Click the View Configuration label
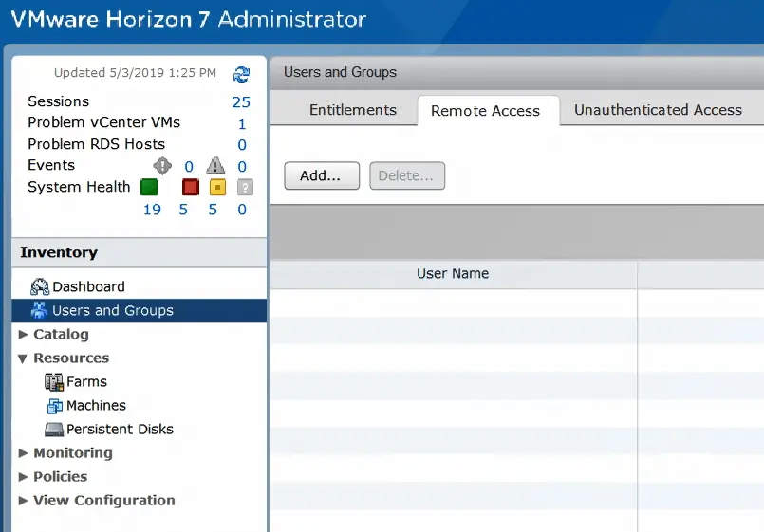764x532 pixels. coord(104,501)
